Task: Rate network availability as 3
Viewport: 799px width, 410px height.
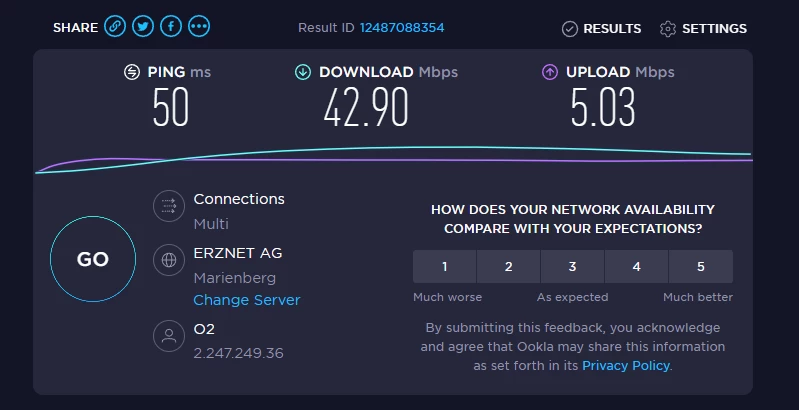Action: [572, 267]
